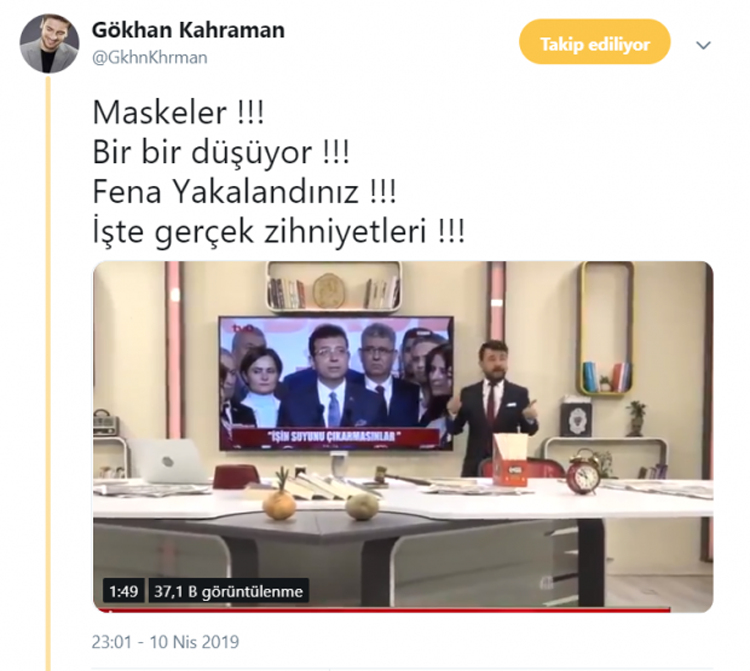Click the "Fena Yakalandınız !!!" text line
Image resolution: width=750 pixels, height=671 pixels.
point(244,192)
